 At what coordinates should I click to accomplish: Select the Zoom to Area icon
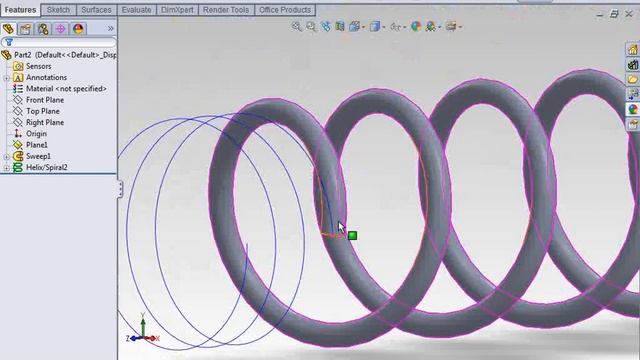pos(311,27)
